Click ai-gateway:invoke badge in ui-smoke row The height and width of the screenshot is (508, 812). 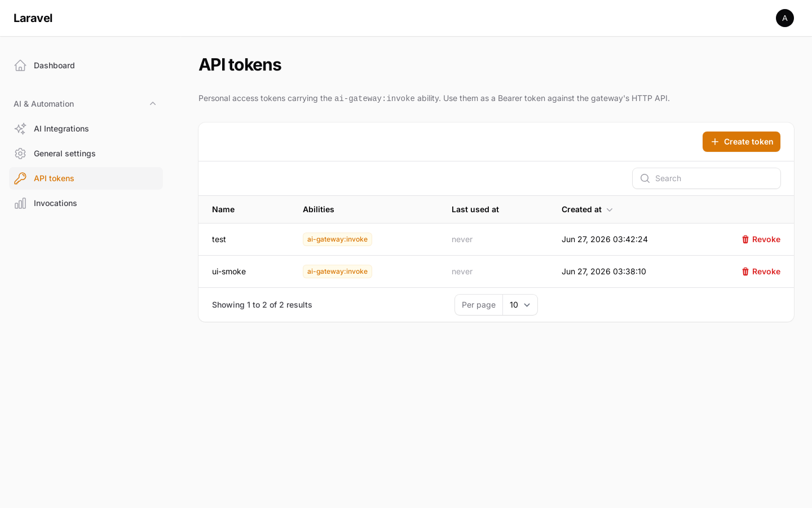pos(337,271)
